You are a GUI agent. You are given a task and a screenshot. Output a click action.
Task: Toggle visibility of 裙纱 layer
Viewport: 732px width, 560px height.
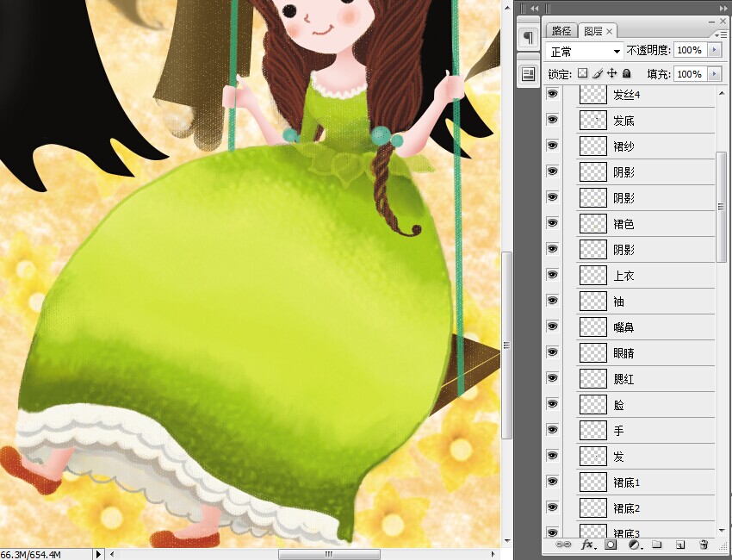tap(553, 146)
